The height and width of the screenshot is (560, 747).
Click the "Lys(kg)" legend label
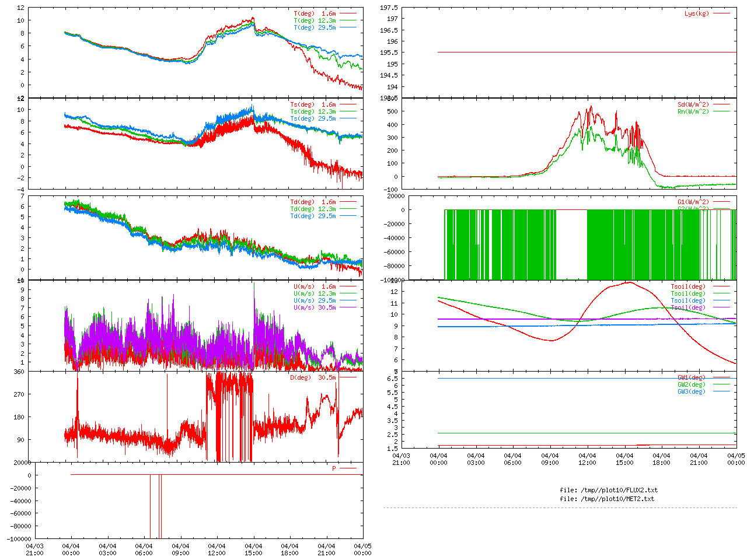697,13
